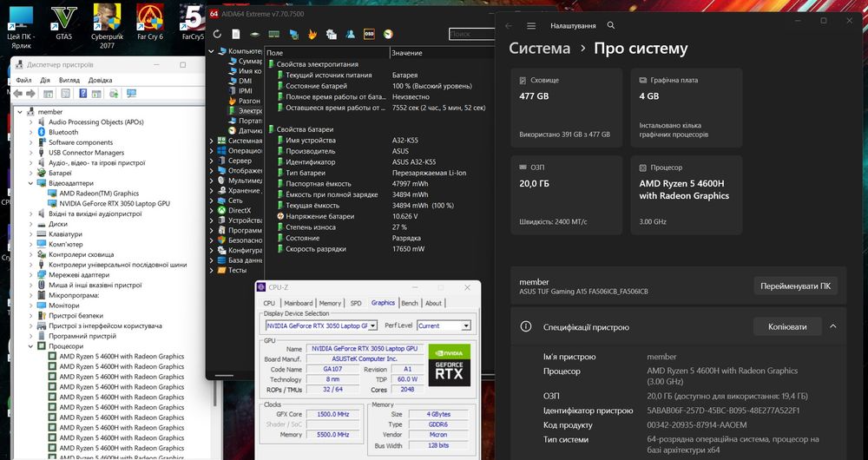
Task: Launch the AIDA64 flame stability test icon
Action: click(x=312, y=35)
